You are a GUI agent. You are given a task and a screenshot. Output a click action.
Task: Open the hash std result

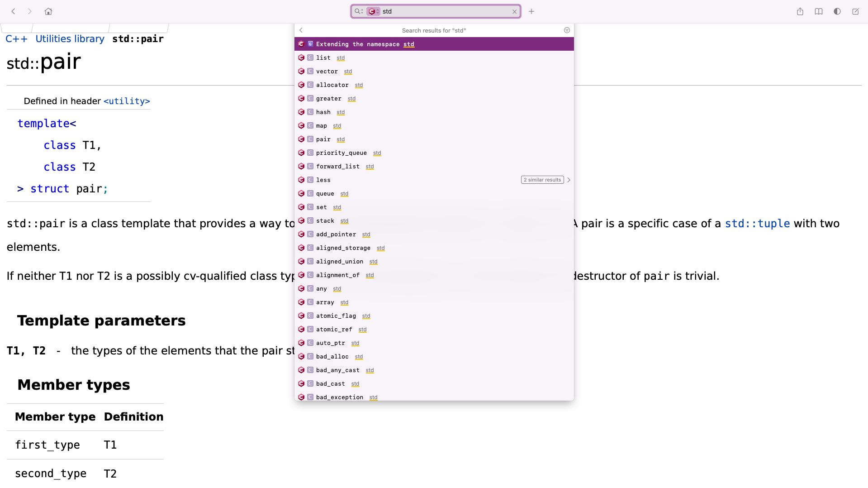tap(434, 112)
